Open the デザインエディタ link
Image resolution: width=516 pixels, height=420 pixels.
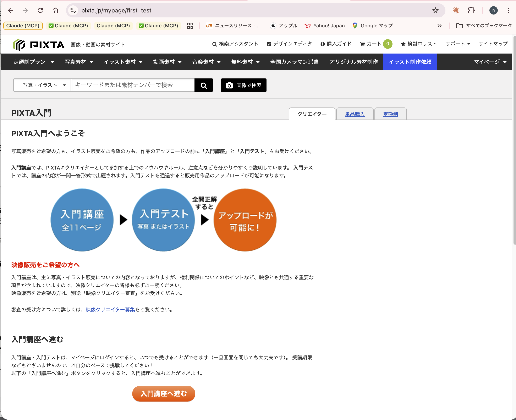[289, 44]
